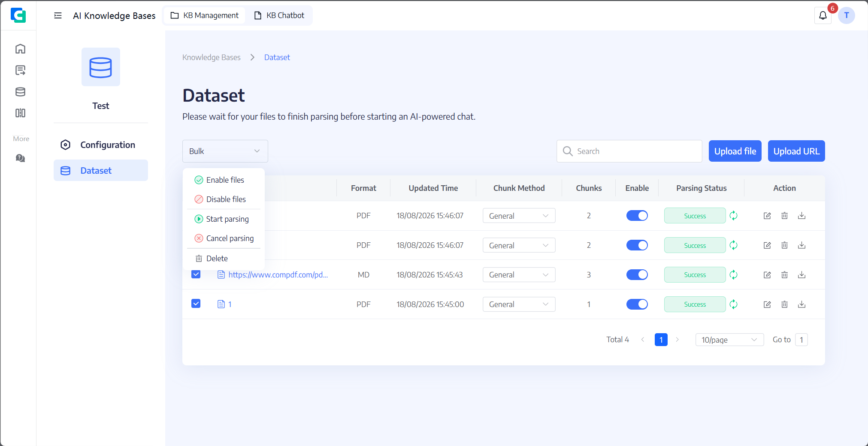Viewport: 868px width, 446px height.
Task: Choose Enable files from Bulk menu
Action: 224,180
